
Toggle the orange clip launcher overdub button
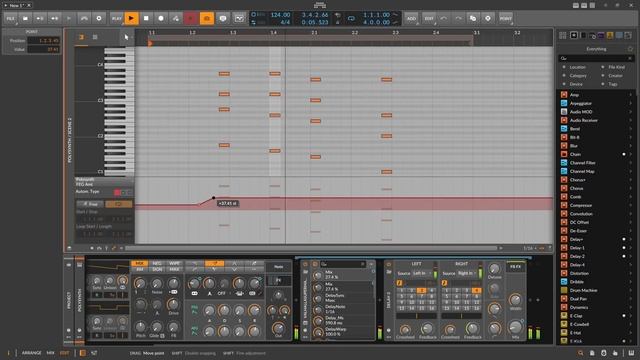coord(207,18)
